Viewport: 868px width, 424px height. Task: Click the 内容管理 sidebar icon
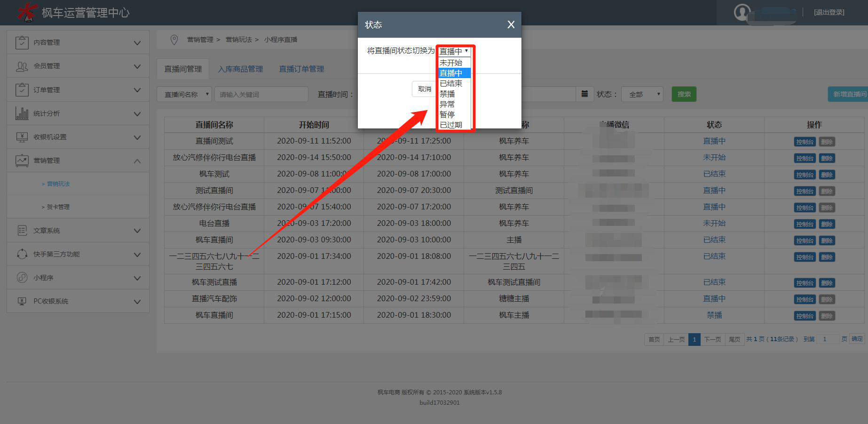[x=22, y=42]
